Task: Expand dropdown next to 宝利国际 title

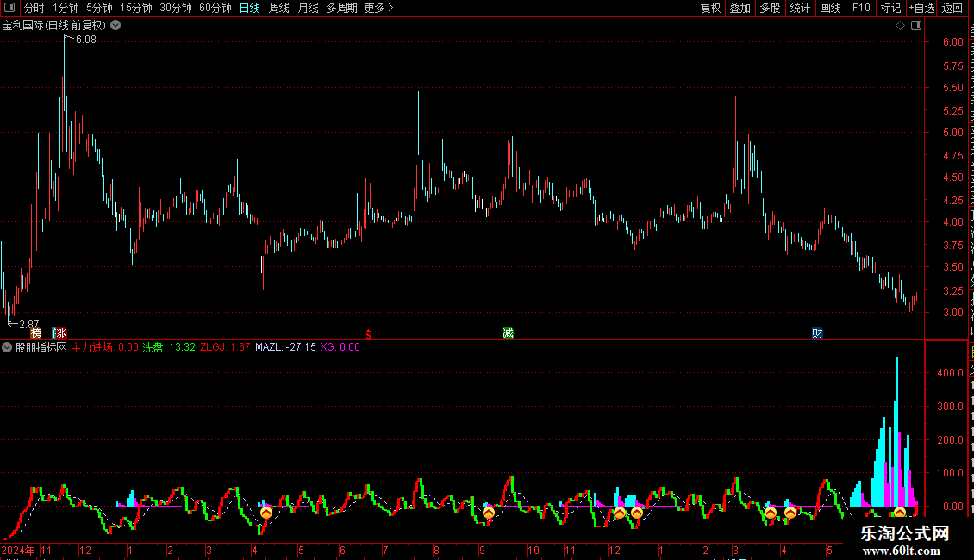Action: [x=116, y=26]
